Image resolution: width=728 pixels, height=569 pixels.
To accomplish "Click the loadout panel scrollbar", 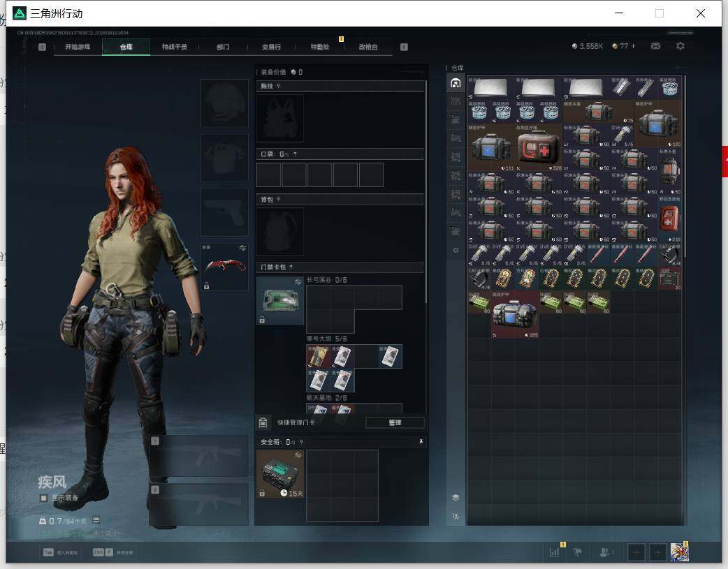I will point(425,193).
